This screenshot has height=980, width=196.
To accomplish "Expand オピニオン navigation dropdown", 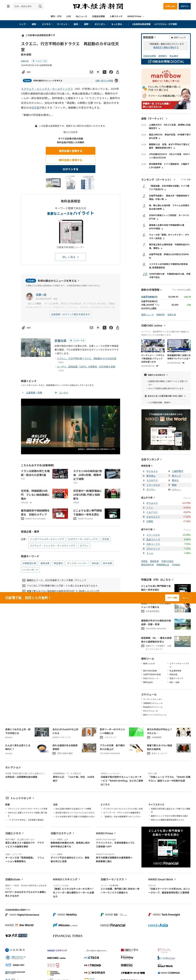I will 101,24.
